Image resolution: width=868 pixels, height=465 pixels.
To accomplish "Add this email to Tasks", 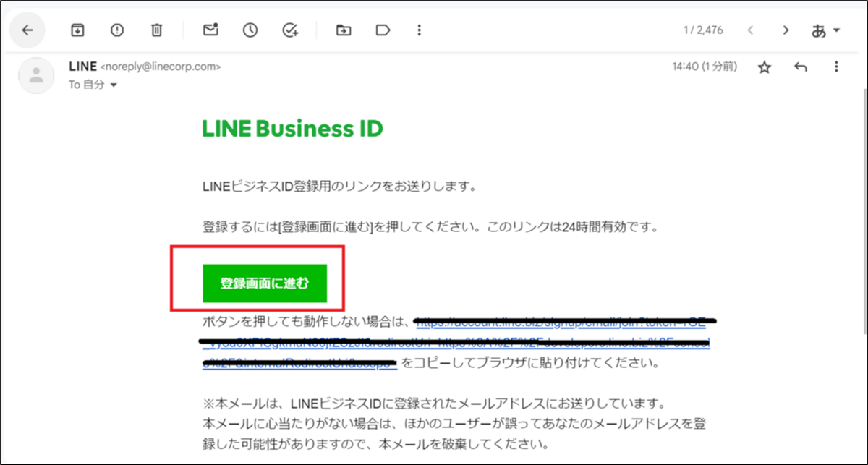I will click(290, 30).
